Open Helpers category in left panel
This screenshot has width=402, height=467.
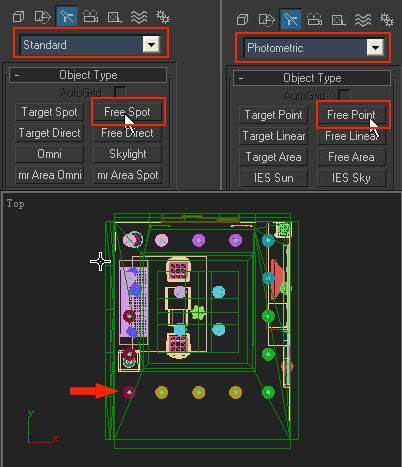click(114, 17)
